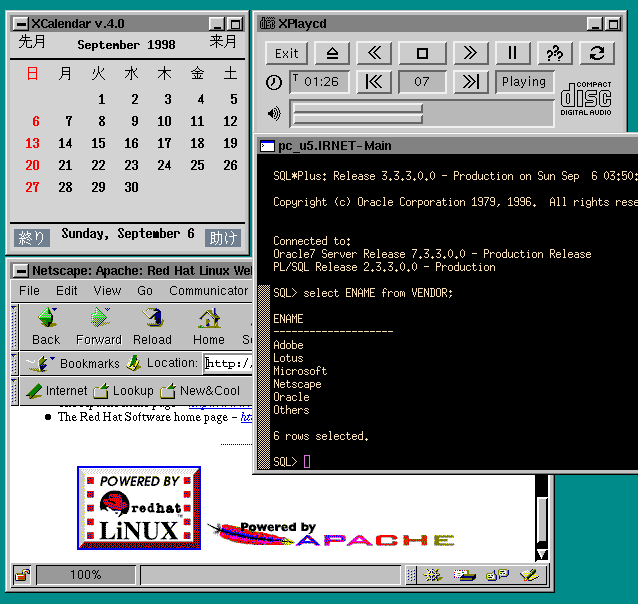Image resolution: width=638 pixels, height=604 pixels.
Task: Open the Go menu in Netscape
Action: [x=145, y=291]
